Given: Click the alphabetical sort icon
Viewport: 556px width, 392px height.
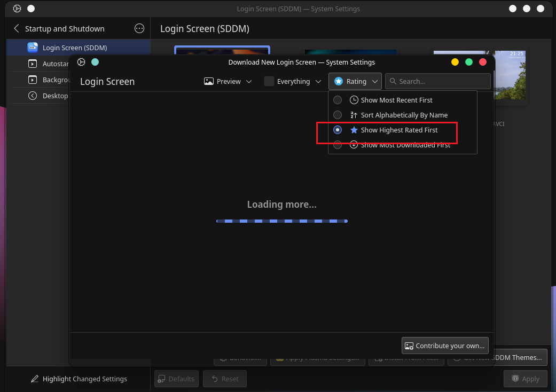Looking at the screenshot, I should tap(354, 115).
